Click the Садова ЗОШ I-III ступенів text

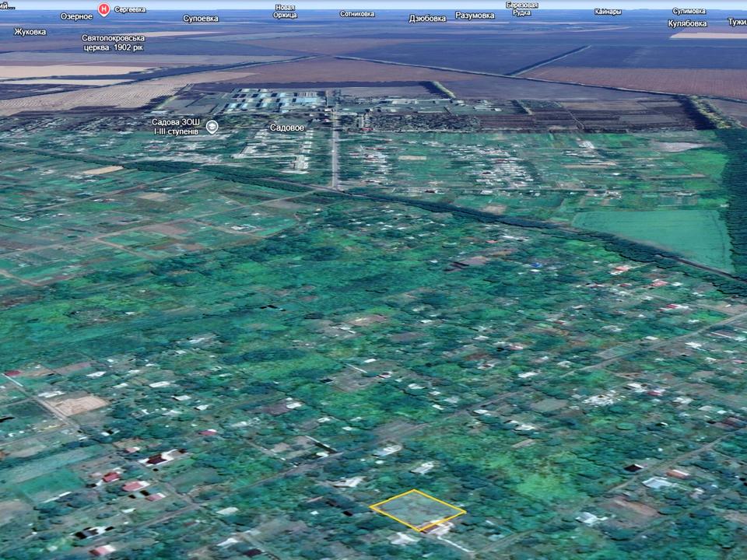(176, 126)
